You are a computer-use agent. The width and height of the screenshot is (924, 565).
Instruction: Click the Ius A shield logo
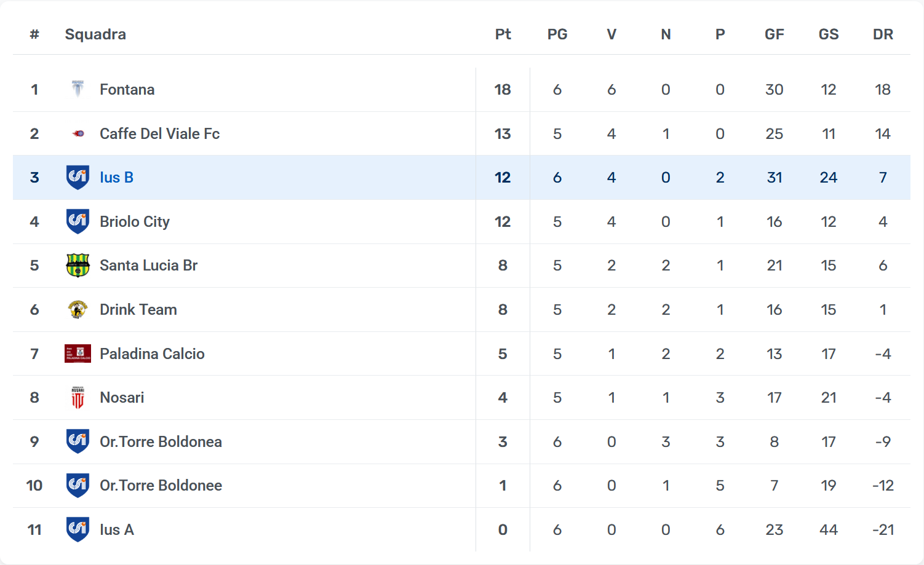(x=78, y=529)
